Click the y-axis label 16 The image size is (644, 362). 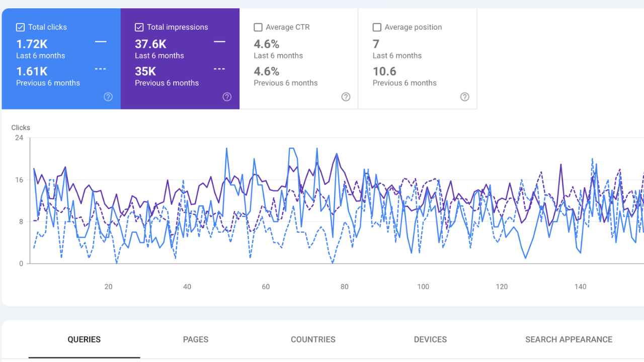(x=19, y=180)
